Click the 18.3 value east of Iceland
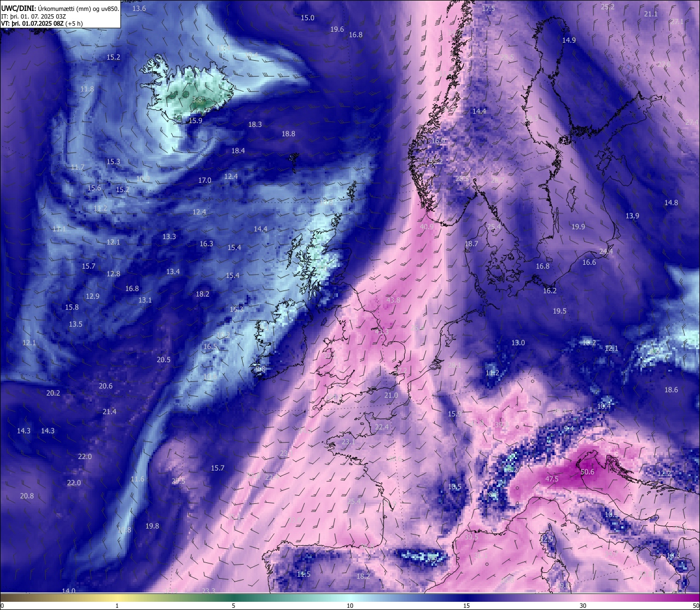700x610 pixels. [255, 124]
